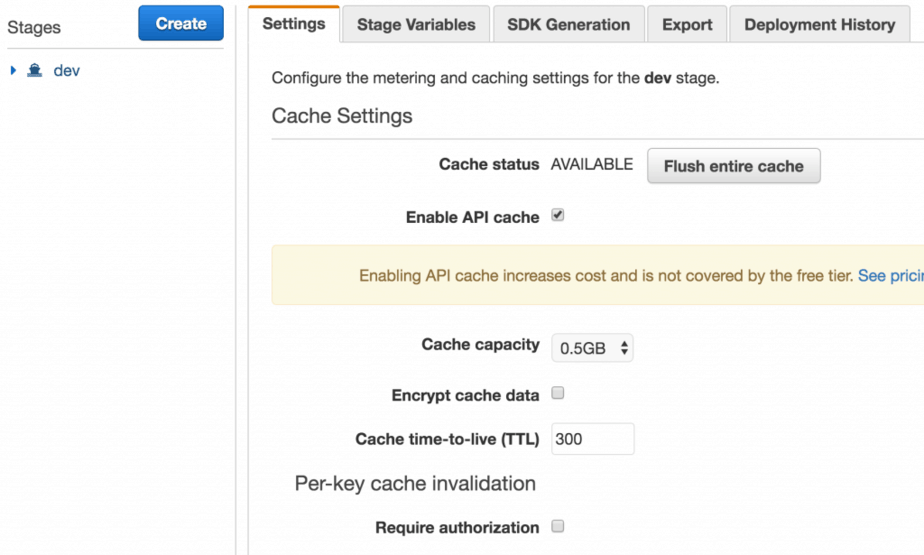View the Deployment History tab

point(819,25)
